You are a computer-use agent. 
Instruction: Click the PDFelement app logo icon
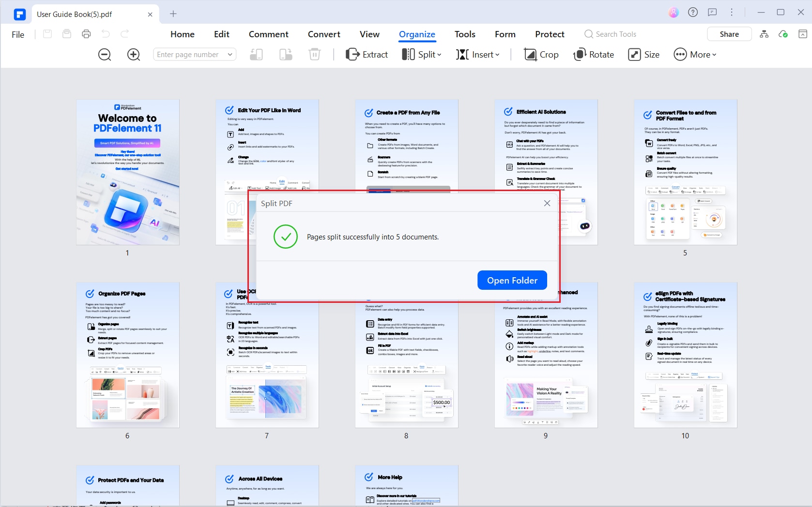[19, 14]
